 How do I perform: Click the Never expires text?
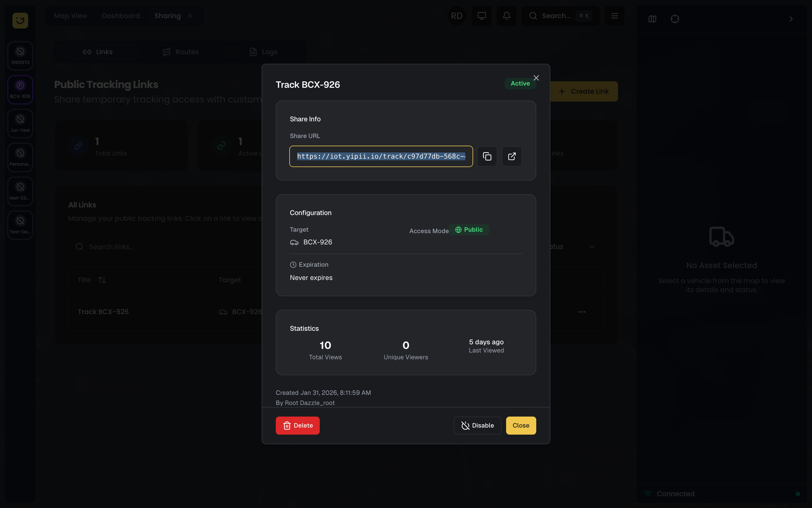coord(311,277)
